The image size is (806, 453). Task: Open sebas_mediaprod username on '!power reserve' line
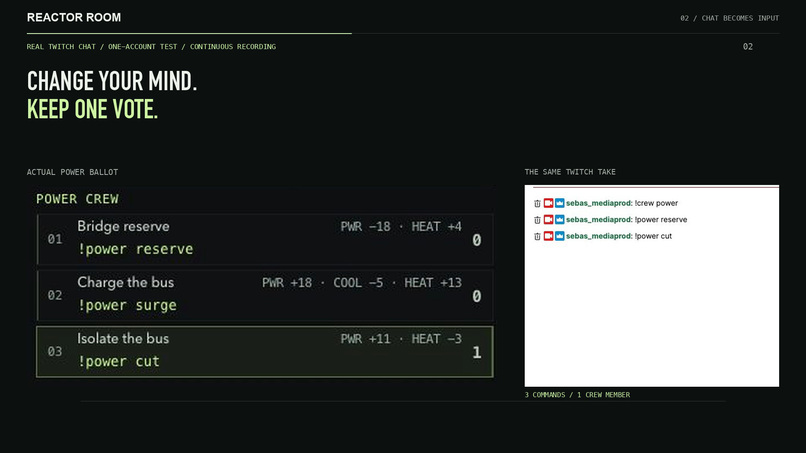599,220
